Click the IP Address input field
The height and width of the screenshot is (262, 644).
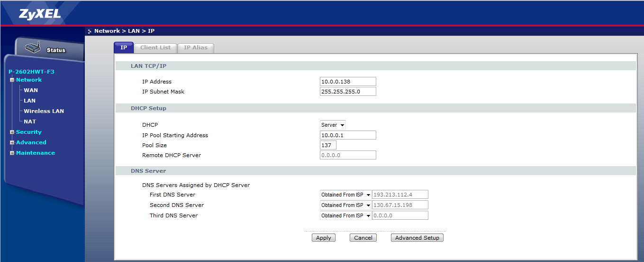click(x=348, y=82)
